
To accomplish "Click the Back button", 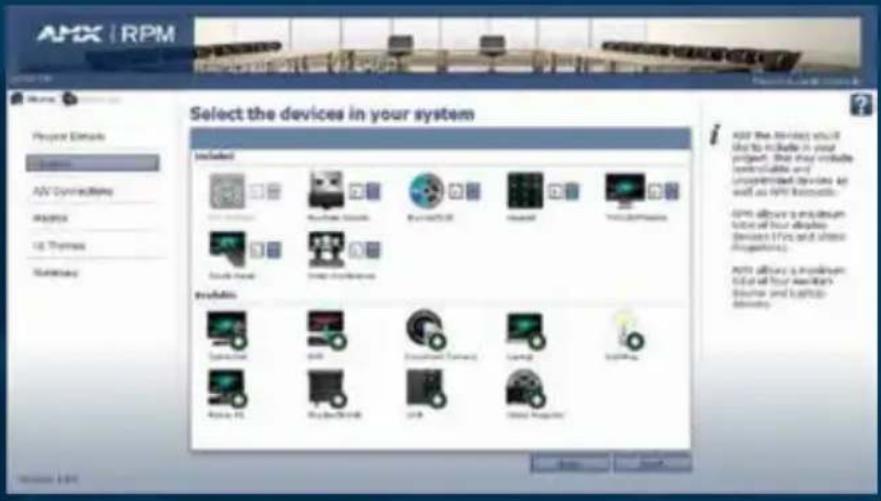I will coord(570,464).
